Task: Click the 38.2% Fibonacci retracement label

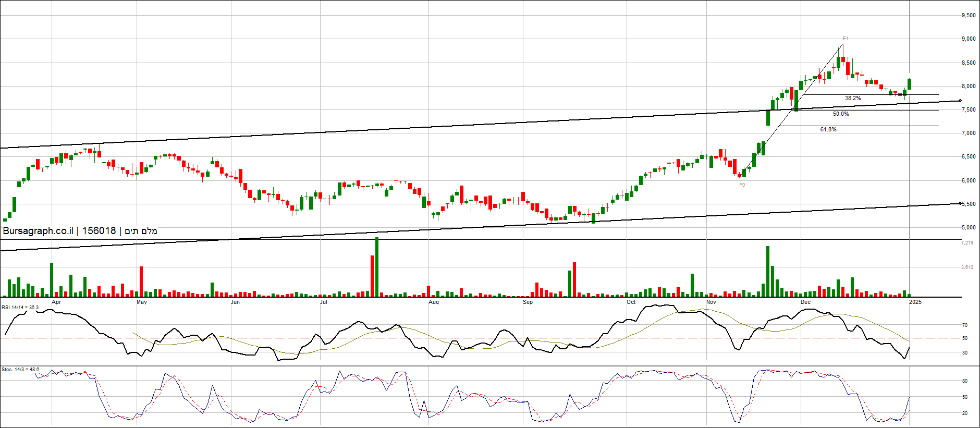Action: coord(853,98)
